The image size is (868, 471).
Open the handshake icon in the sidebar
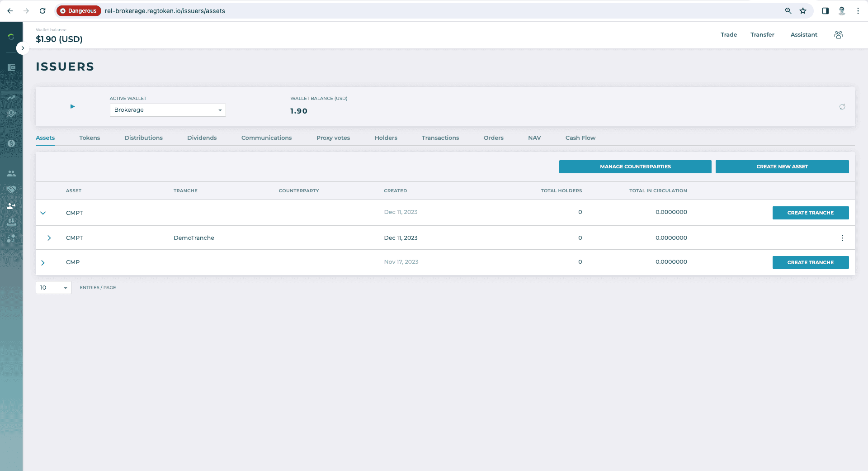click(x=11, y=189)
